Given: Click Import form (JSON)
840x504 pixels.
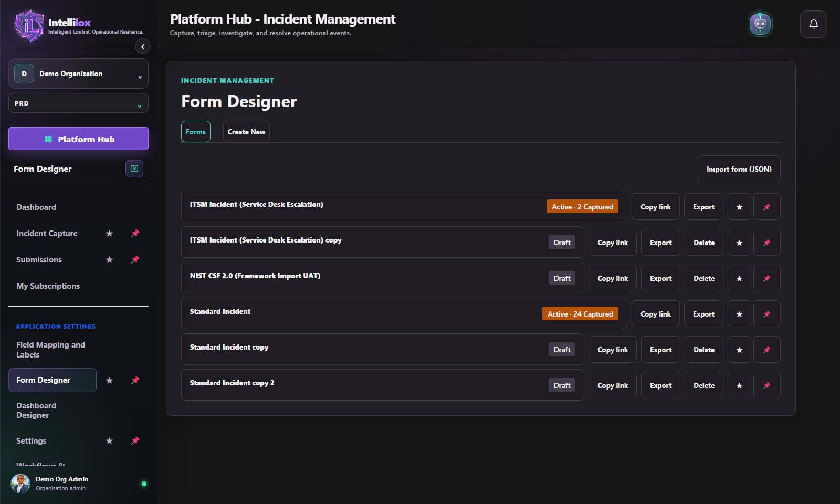Looking at the screenshot, I should tap(739, 169).
